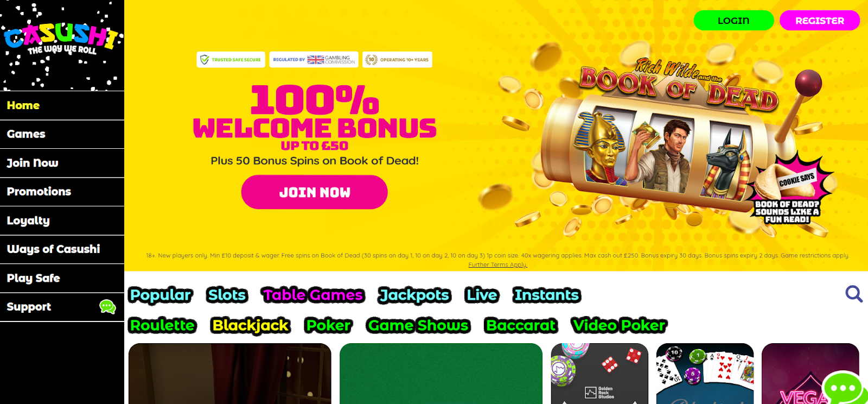868x404 pixels.
Task: Click the Gambling Commission regulated badge
Action: click(314, 60)
